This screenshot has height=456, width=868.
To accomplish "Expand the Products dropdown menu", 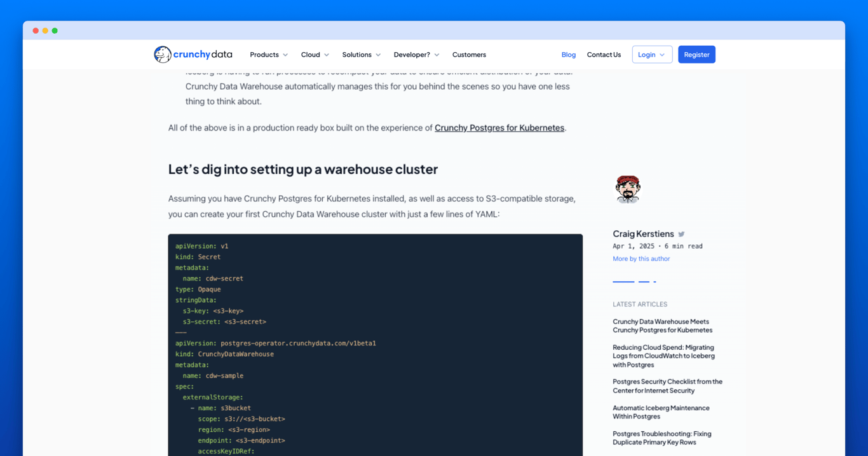I will point(269,55).
